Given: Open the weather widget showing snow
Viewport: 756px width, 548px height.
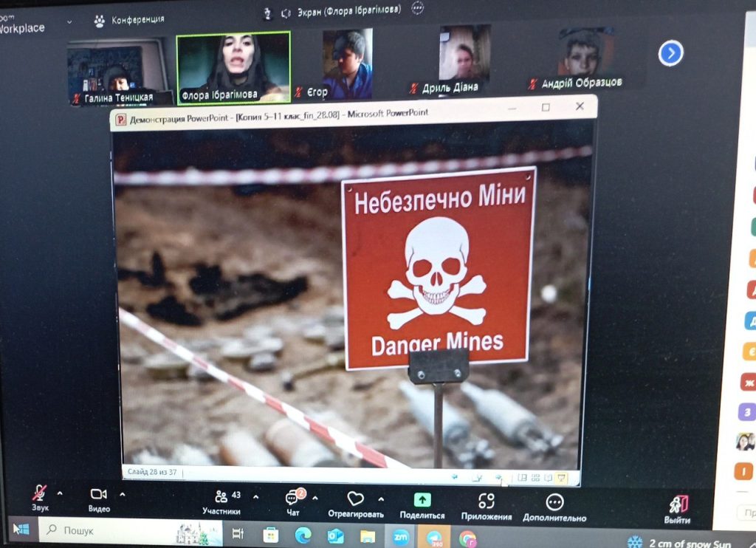Looking at the screenshot, I should tap(680, 542).
